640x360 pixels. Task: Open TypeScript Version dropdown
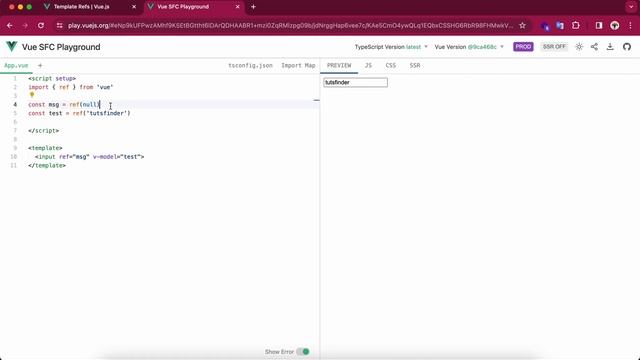(x=391, y=47)
